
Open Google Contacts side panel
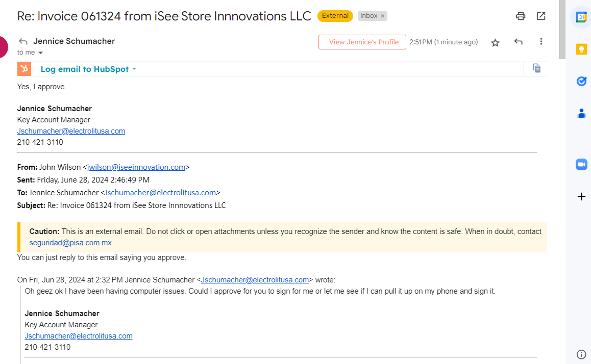point(581,113)
